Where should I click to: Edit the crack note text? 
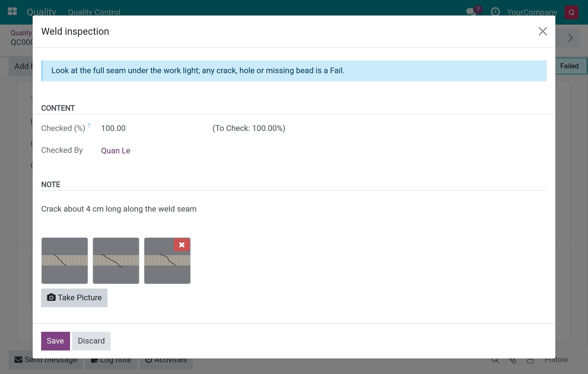pyautogui.click(x=119, y=209)
